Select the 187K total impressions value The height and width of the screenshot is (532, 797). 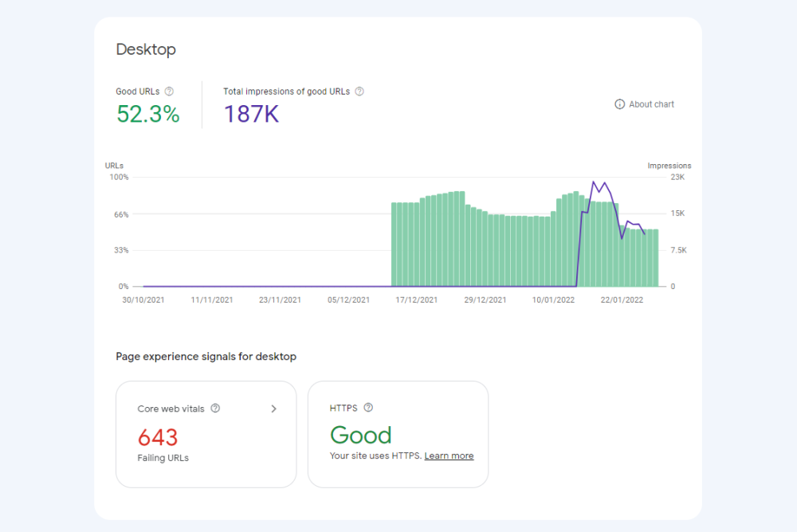[x=251, y=114]
